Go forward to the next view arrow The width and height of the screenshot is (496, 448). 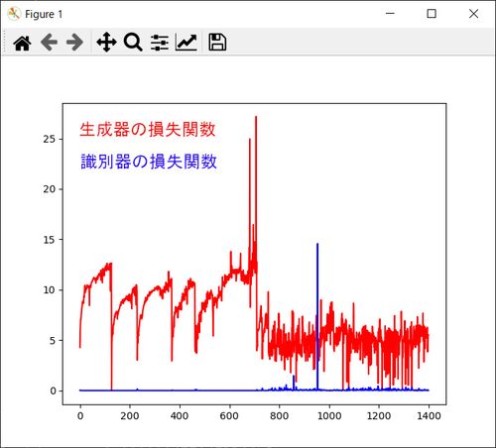coord(74,43)
